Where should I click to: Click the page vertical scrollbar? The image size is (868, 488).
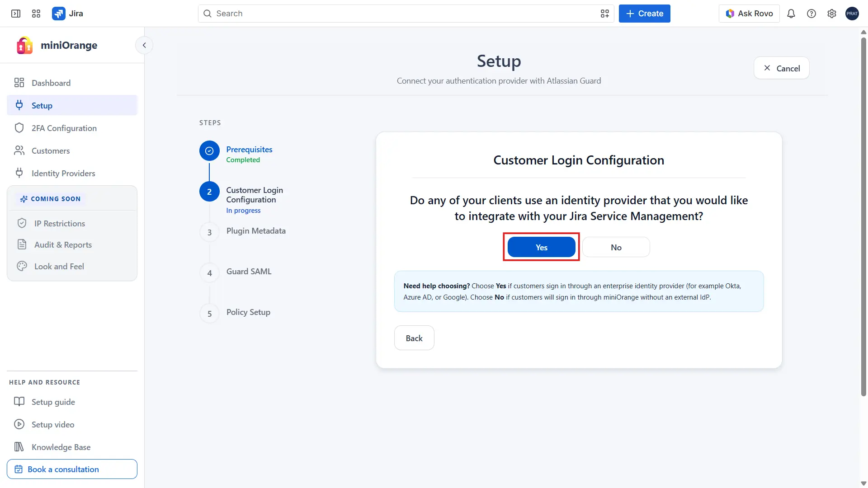click(863, 217)
